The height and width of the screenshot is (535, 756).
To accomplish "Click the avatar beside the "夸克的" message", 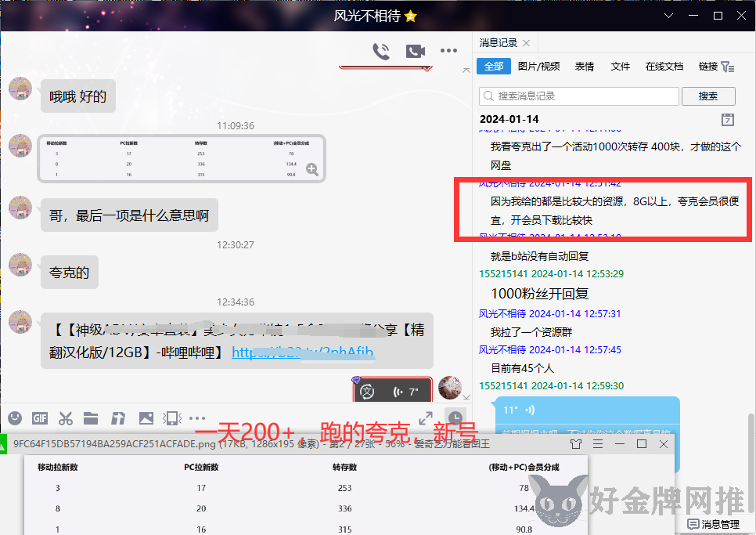I will (20, 265).
